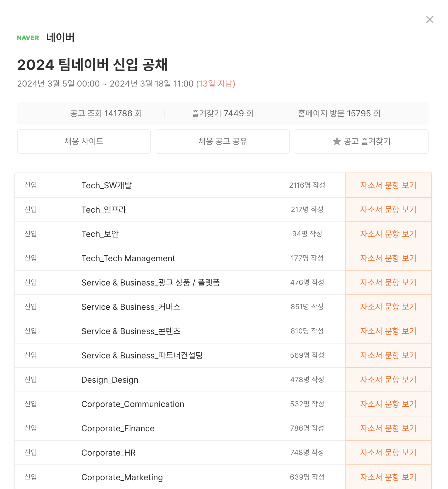The width and height of the screenshot is (448, 489).
Task: View 자소서 문항 for Corporate_Communication
Action: click(x=388, y=404)
